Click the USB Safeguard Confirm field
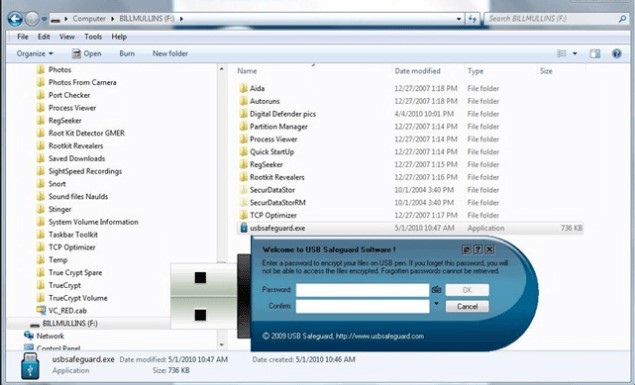Screen dimensions: 635x385 click(x=362, y=306)
